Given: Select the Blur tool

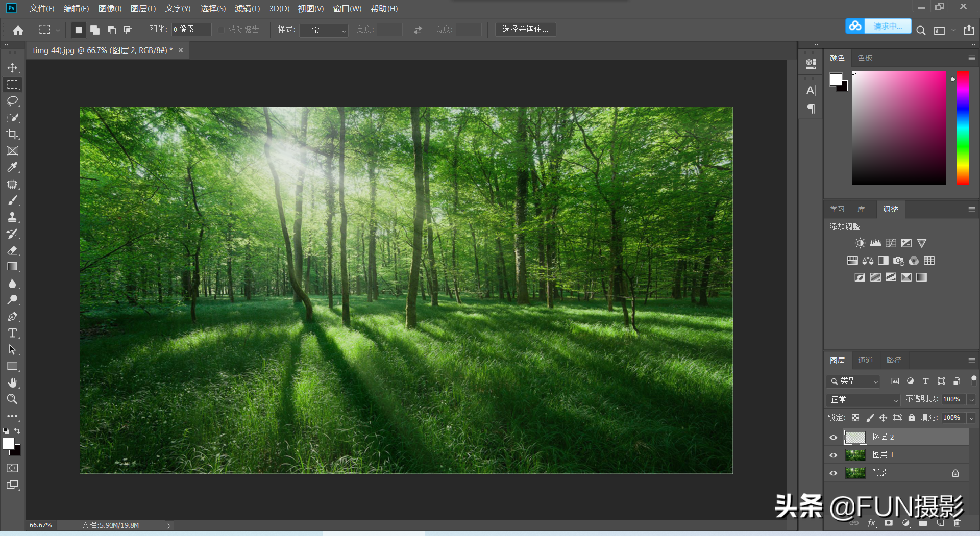Looking at the screenshot, I should (12, 284).
